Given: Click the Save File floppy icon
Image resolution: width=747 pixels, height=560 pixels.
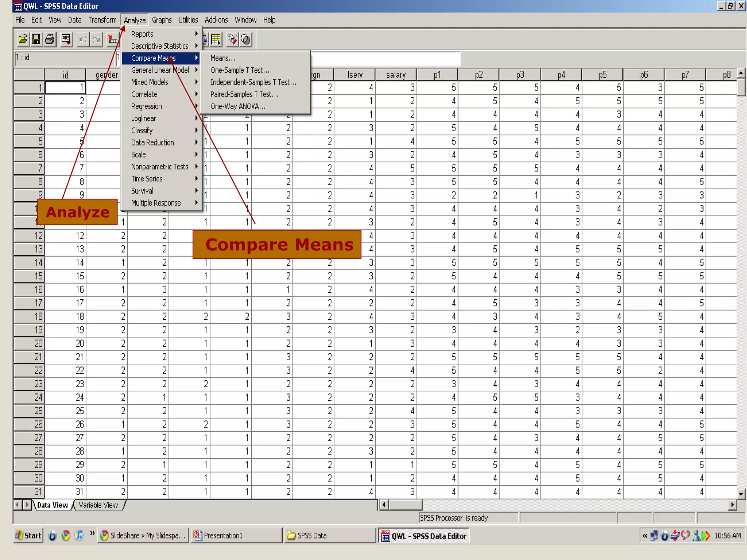Looking at the screenshot, I should tap(36, 39).
